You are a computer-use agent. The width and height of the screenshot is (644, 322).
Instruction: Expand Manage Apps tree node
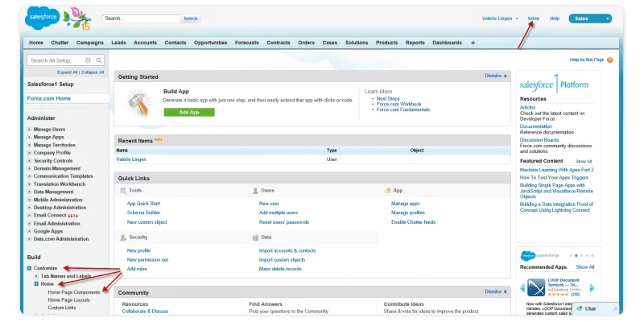[x=29, y=137]
